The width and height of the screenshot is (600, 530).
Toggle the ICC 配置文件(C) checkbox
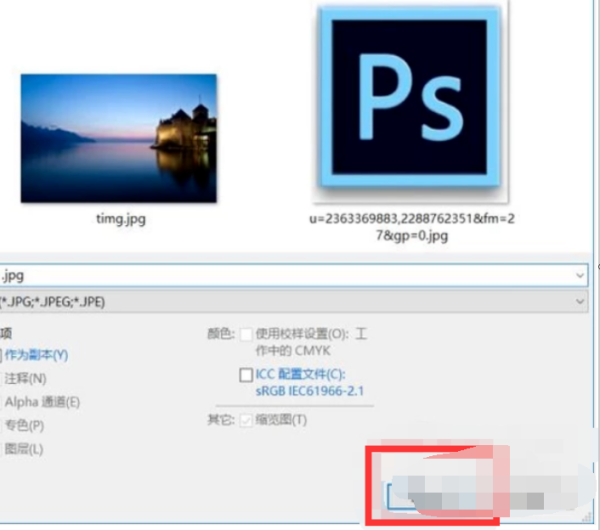[x=246, y=375]
